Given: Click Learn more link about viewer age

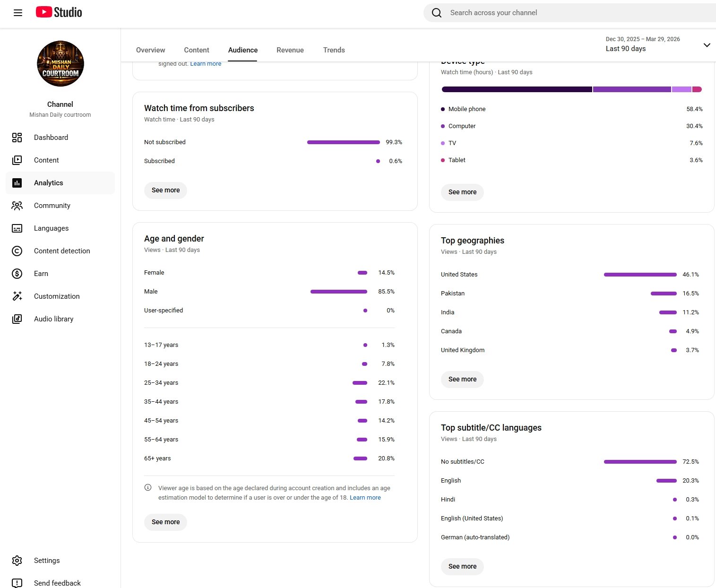Looking at the screenshot, I should point(365,498).
